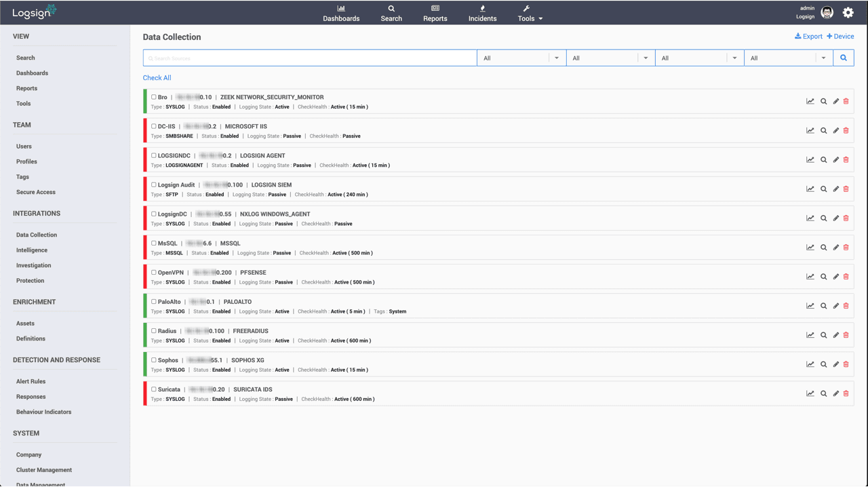The width and height of the screenshot is (868, 487).
Task: Click the edit pencil icon for PaloAlto
Action: tap(835, 306)
